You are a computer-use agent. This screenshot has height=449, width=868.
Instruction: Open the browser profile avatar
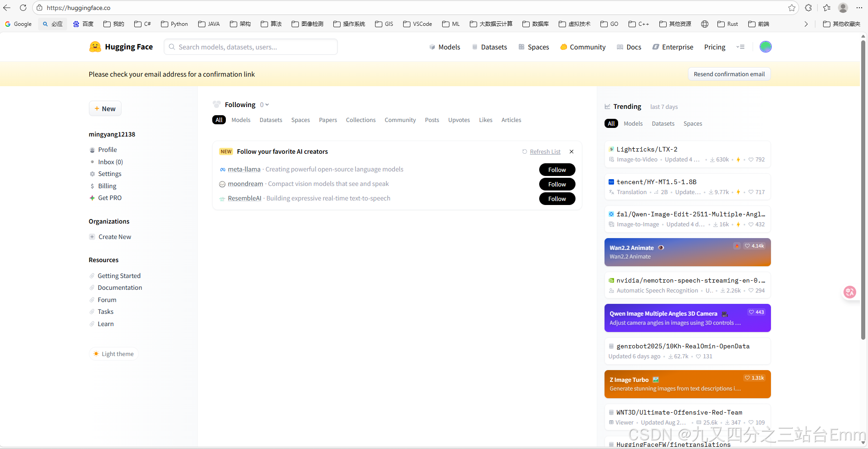[843, 8]
